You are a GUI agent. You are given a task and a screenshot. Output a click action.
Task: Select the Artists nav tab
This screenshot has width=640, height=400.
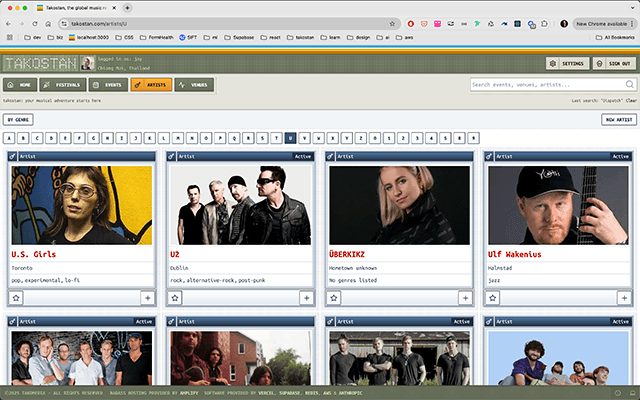[151, 85]
